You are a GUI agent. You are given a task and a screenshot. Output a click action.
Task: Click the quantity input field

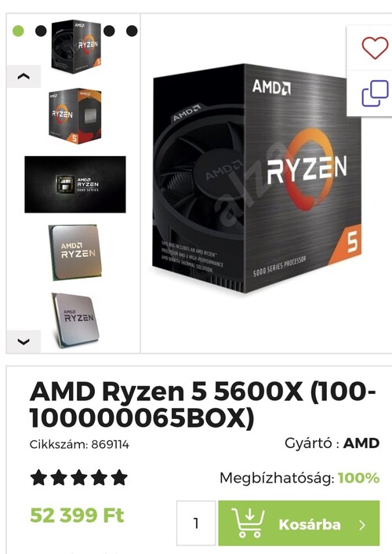(196, 523)
